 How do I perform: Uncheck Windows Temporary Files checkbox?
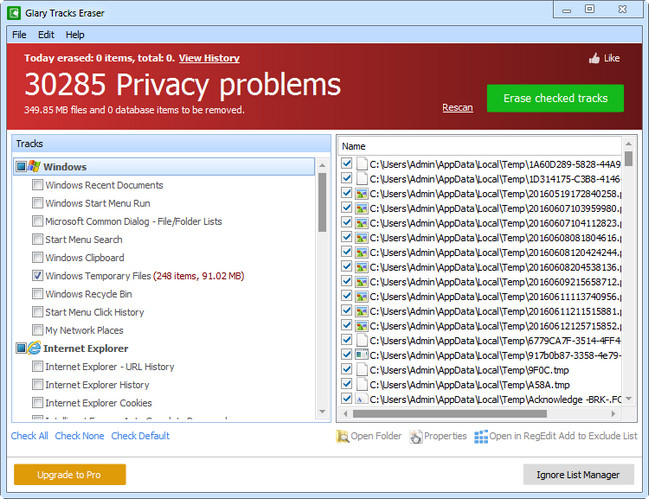pyautogui.click(x=38, y=276)
